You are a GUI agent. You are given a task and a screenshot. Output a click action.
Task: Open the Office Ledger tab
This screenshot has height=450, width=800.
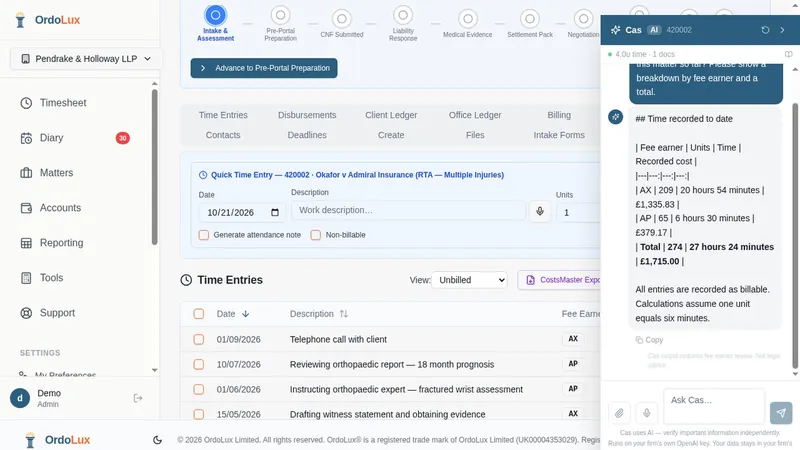(x=475, y=115)
